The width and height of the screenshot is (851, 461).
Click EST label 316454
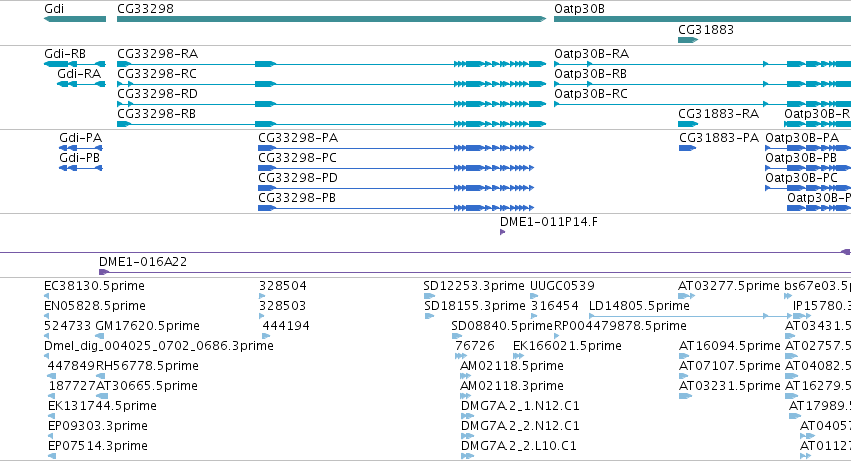click(555, 306)
